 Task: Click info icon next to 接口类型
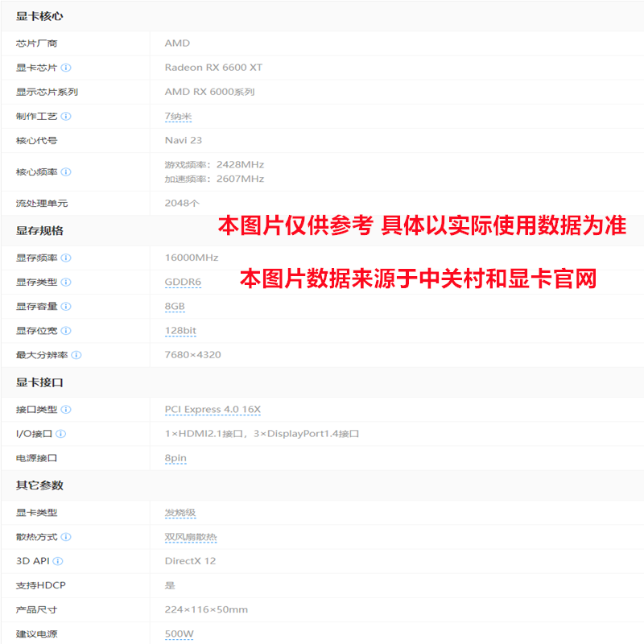point(66,410)
